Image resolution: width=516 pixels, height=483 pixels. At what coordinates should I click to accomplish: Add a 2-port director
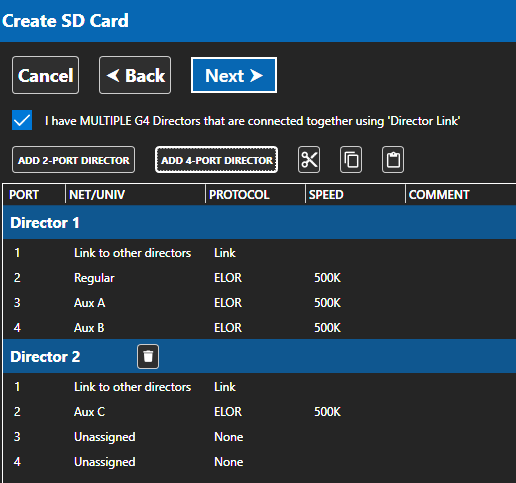click(x=73, y=160)
